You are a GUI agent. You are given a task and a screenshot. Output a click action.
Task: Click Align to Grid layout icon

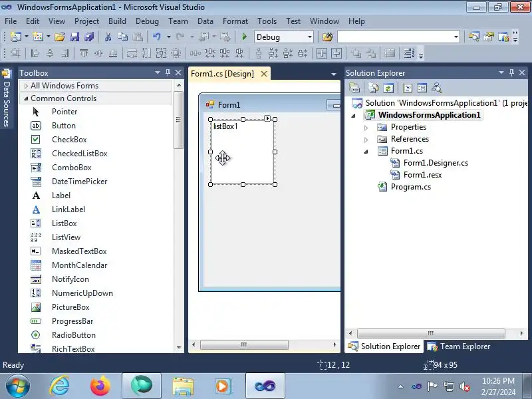pos(15,53)
